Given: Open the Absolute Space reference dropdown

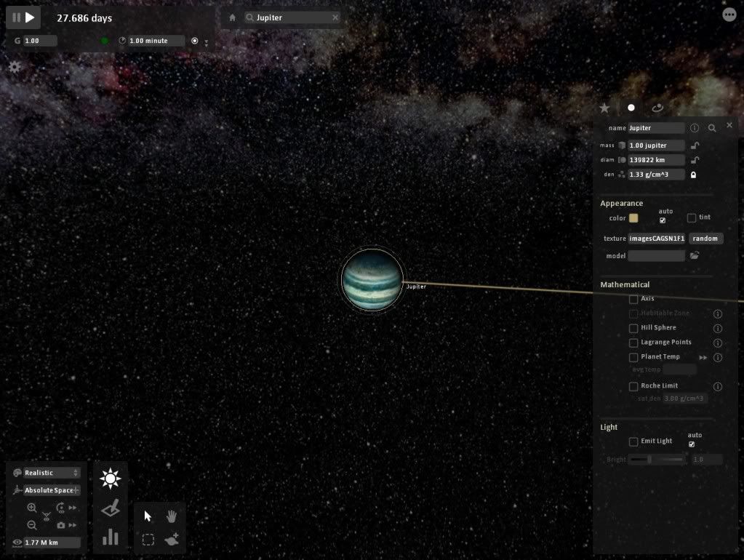Looking at the screenshot, I should point(51,490).
